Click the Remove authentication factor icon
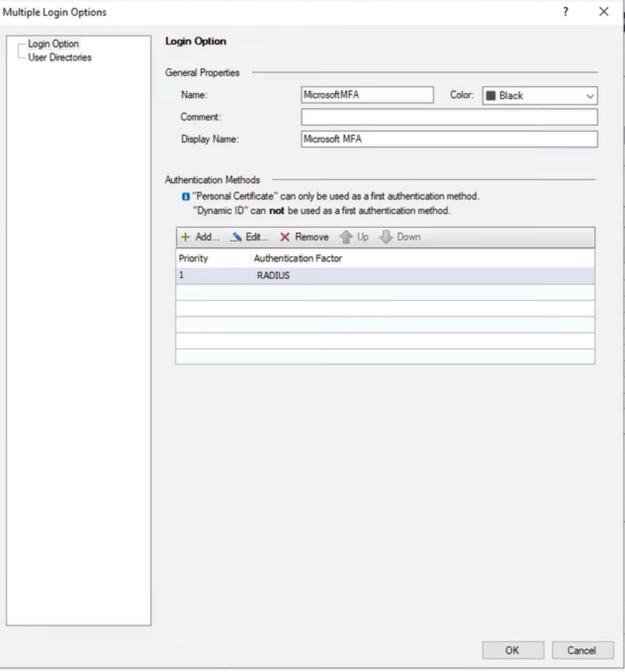Viewport: 625px width, 672px height. tap(285, 237)
